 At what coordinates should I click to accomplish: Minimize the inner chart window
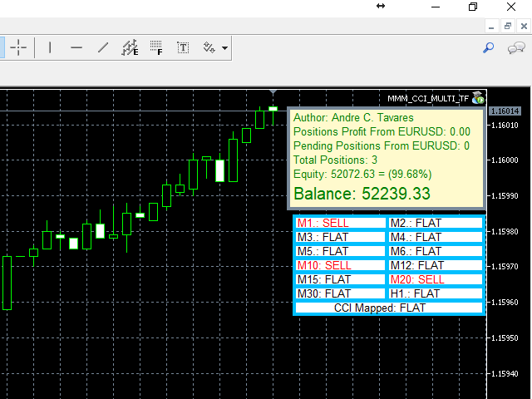(491, 26)
